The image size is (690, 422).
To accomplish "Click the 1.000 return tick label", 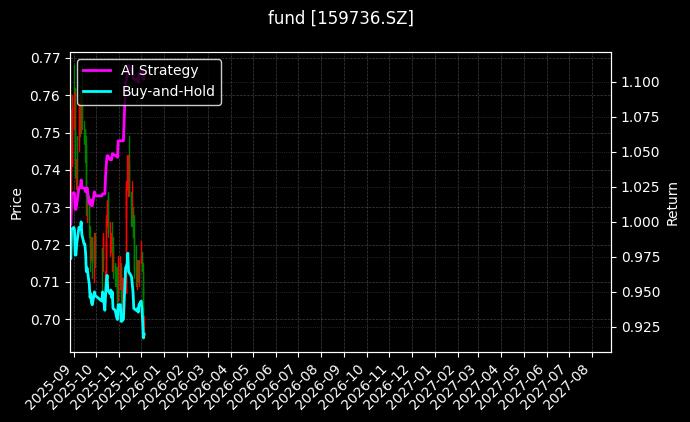I will pyautogui.click(x=638, y=222).
